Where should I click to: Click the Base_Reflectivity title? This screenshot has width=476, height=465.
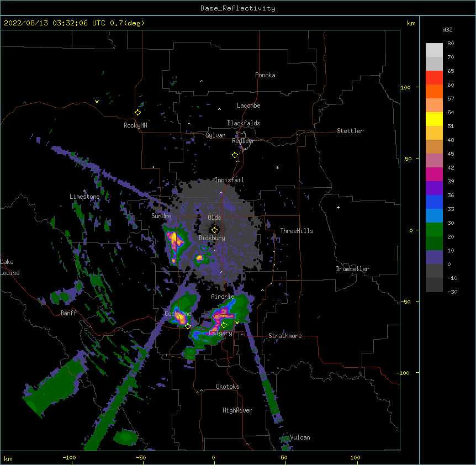[x=238, y=8]
